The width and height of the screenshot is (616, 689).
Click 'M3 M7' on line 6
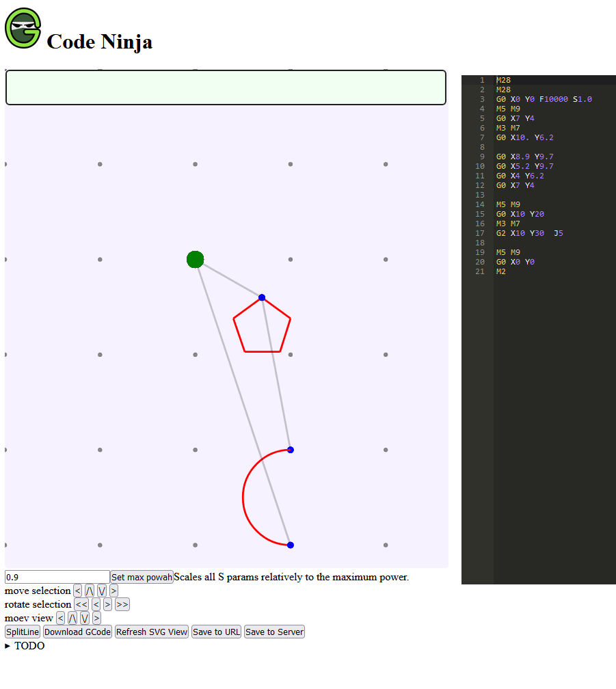click(x=508, y=128)
